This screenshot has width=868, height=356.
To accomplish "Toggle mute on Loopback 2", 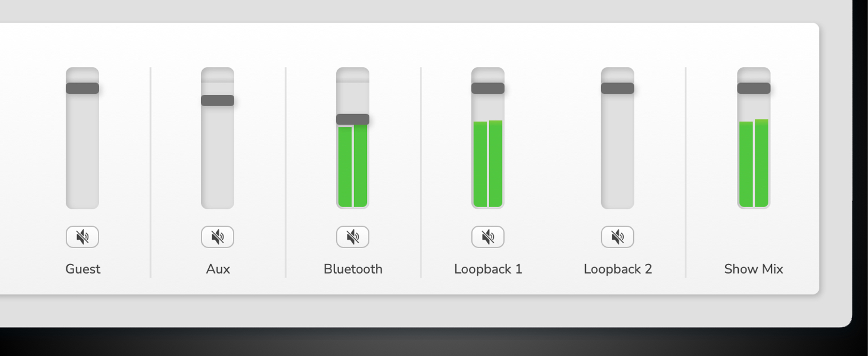I will (617, 237).
